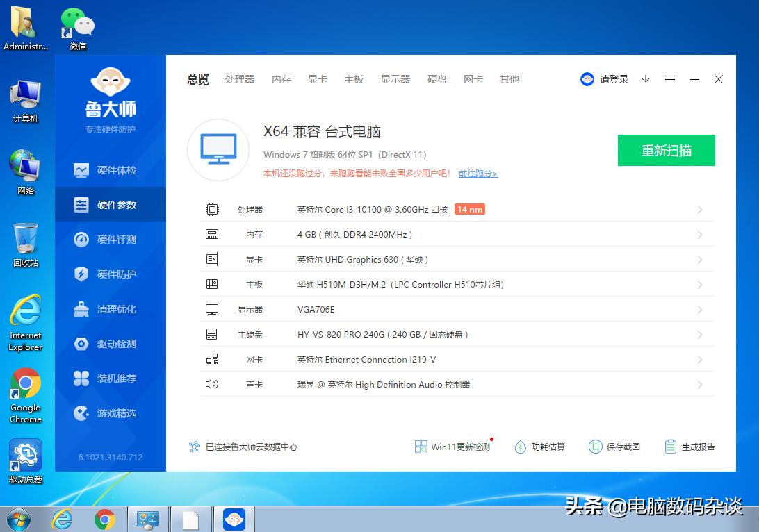This screenshot has width=759, height=532.
Task: Switch to the 显卡 tab
Action: pyautogui.click(x=318, y=79)
